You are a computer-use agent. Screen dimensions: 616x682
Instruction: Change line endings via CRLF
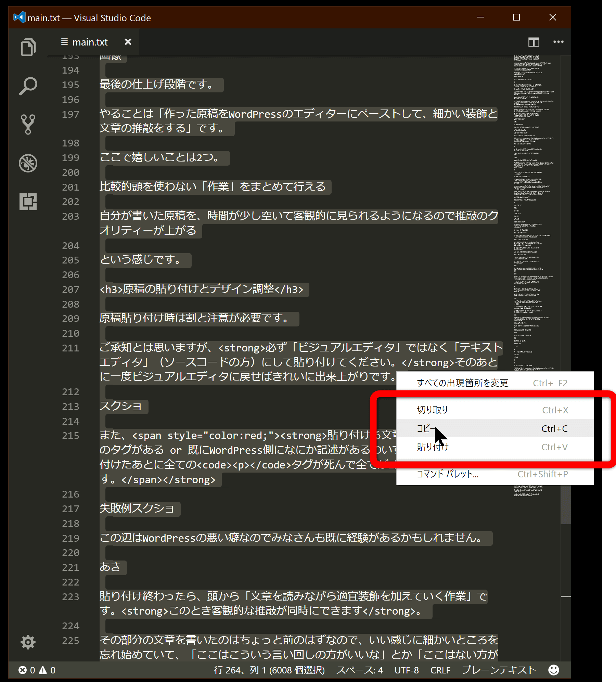click(440, 670)
